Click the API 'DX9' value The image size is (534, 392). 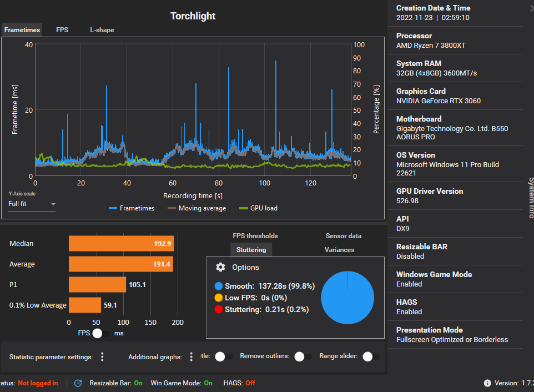403,229
